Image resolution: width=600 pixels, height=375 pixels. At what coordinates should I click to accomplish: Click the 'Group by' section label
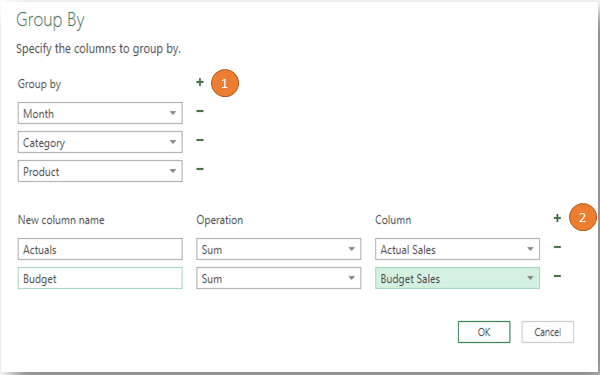click(x=39, y=84)
